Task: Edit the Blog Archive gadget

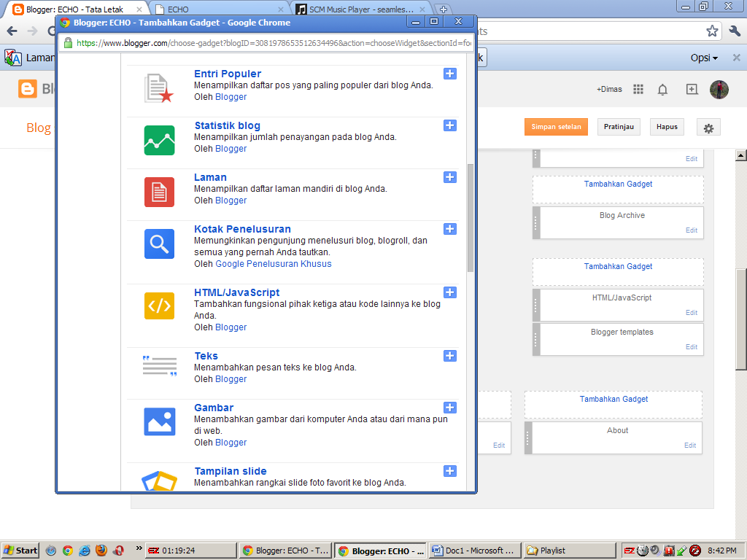Action: (692, 230)
